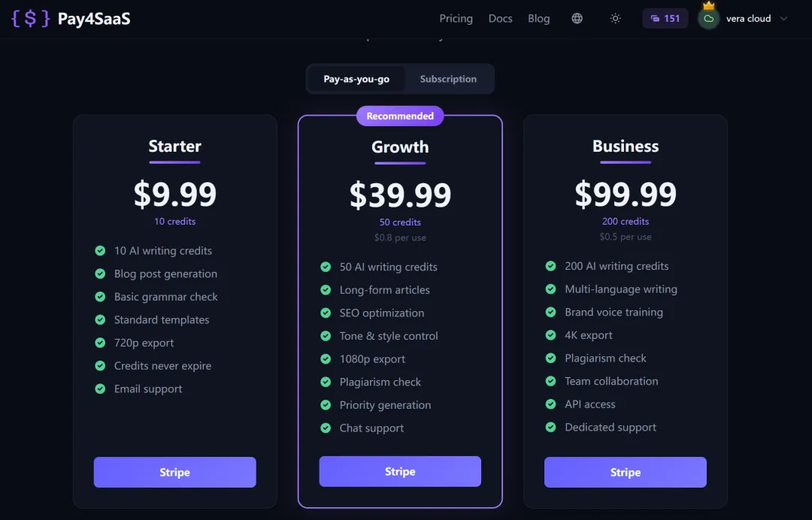Screen dimensions: 812x520
Task: Open the language globe selector
Action: [x=577, y=19]
